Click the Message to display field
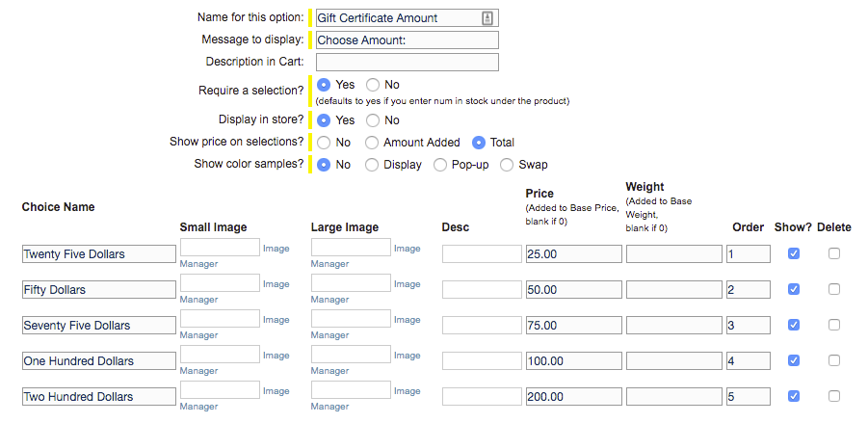The image size is (868, 423). pos(407,40)
